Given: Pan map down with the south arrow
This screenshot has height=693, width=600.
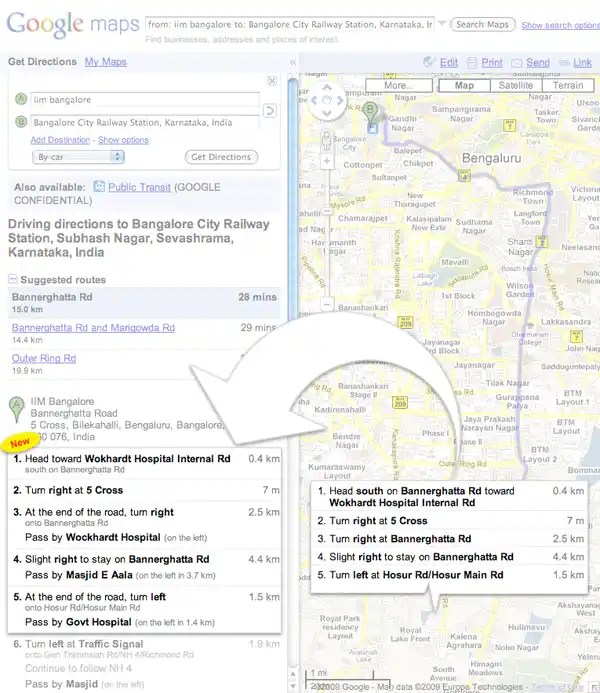Looking at the screenshot, I should coord(327,113).
